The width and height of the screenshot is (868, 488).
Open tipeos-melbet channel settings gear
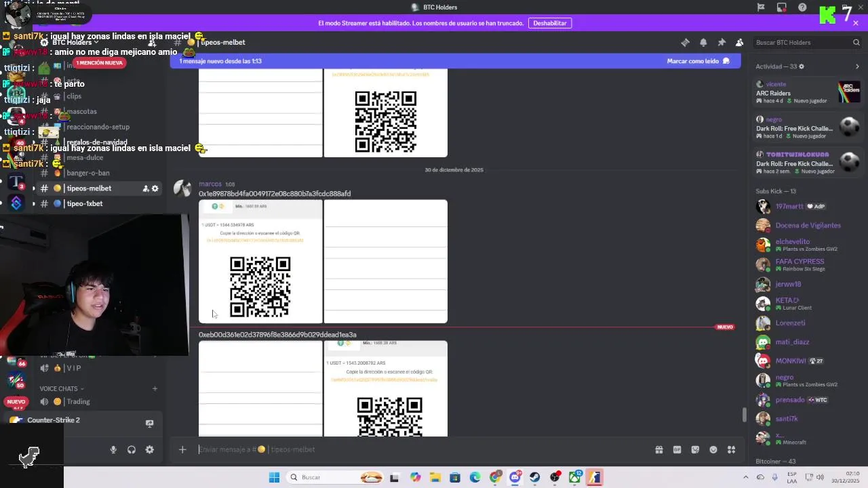coord(155,188)
